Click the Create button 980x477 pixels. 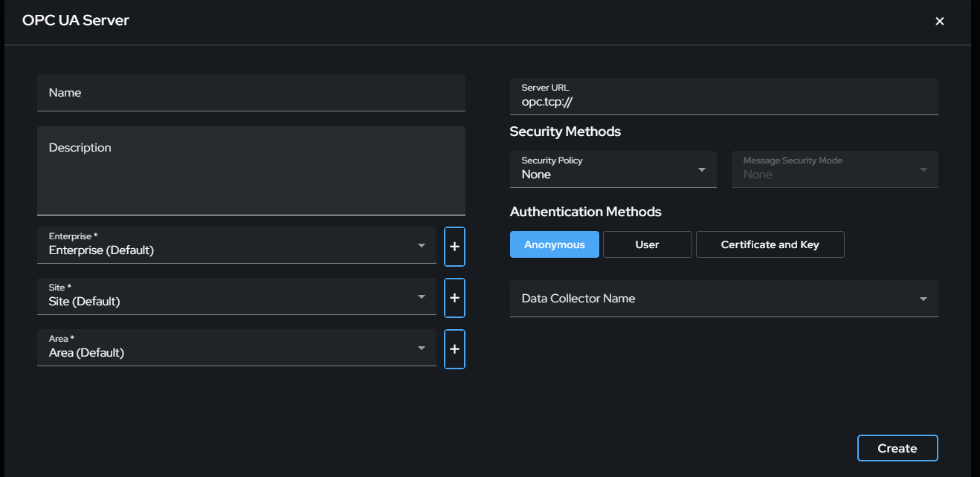click(x=897, y=448)
